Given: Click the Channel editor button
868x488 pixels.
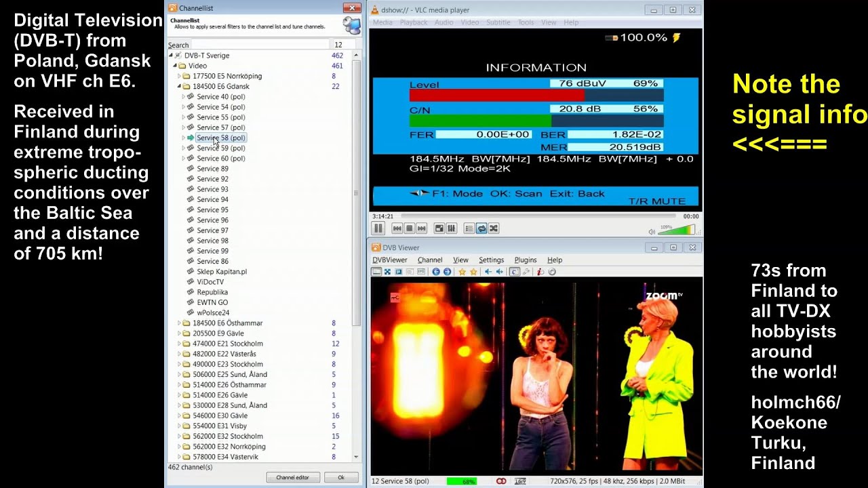Looking at the screenshot, I should pos(293,478).
